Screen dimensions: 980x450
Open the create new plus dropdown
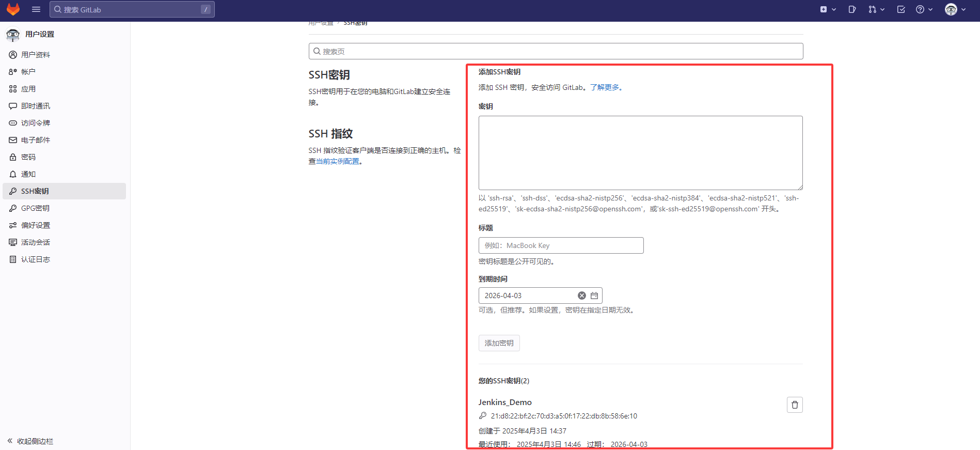828,9
